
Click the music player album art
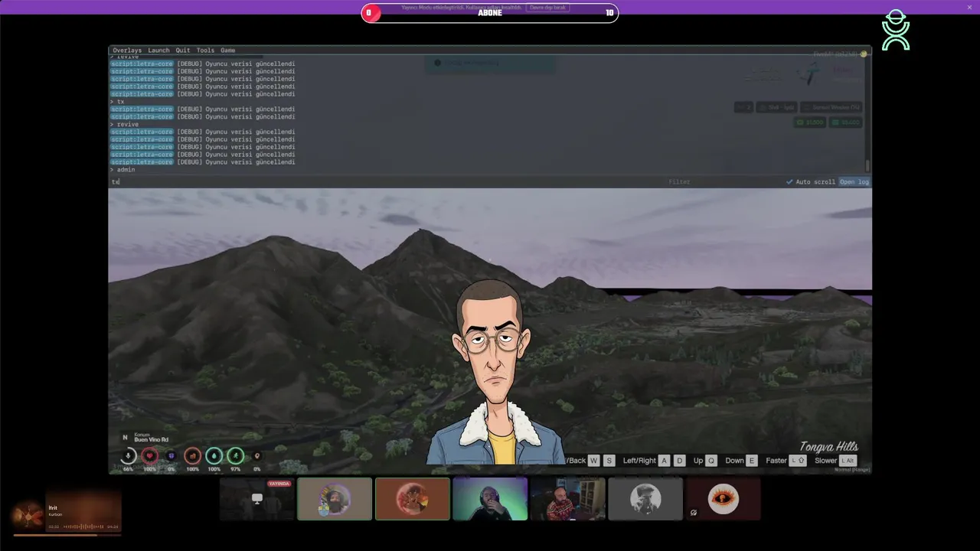tap(28, 515)
